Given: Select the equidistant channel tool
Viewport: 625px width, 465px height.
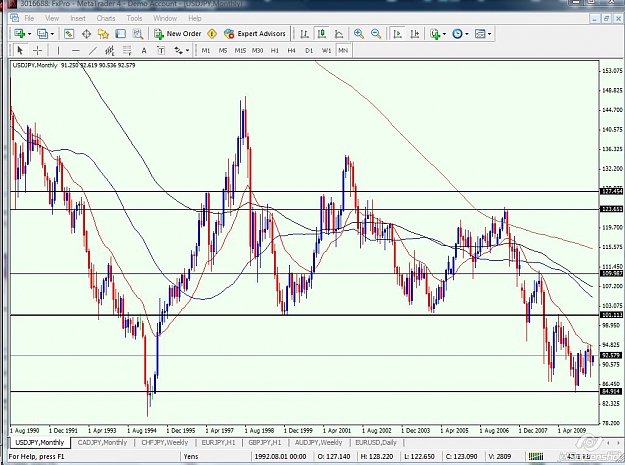Looking at the screenshot, I should pyautogui.click(x=110, y=51).
